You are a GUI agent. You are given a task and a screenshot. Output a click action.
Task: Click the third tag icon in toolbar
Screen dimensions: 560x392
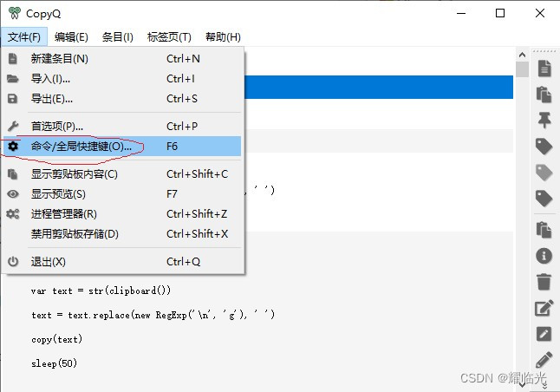(544, 199)
